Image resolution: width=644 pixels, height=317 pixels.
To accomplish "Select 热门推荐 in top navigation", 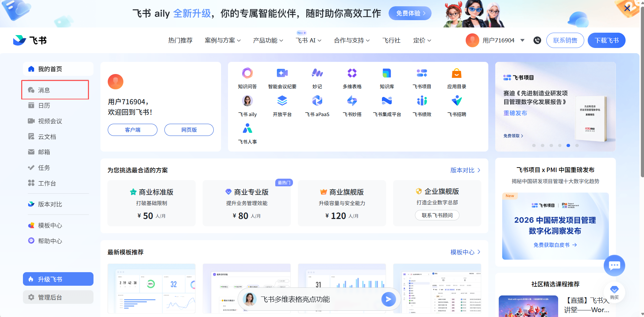I will (x=180, y=40).
